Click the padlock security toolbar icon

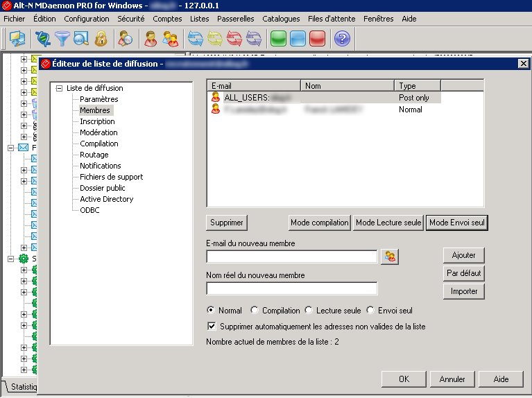tap(101, 38)
